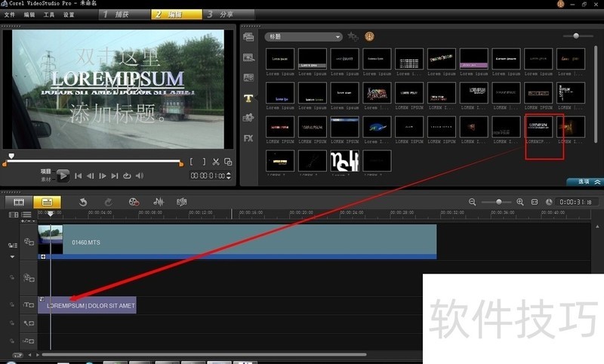Step to the previous frame
This screenshot has width=604, height=364.
[90, 176]
